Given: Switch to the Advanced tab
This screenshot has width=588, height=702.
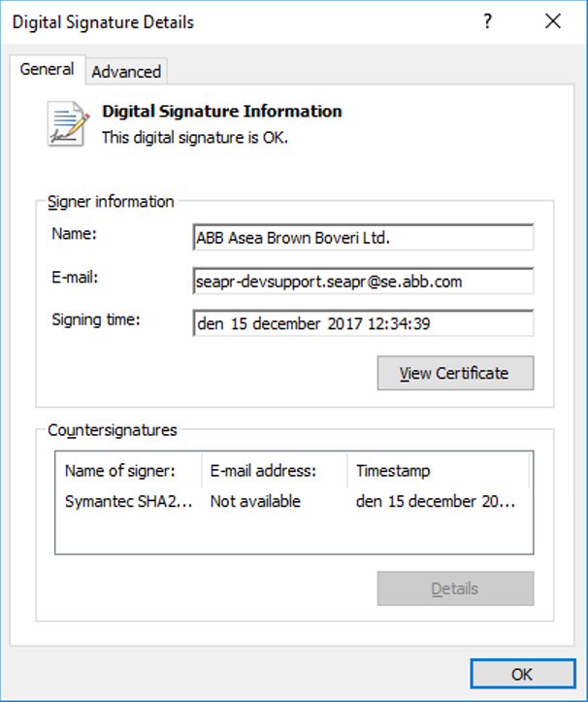Looking at the screenshot, I should [x=126, y=71].
